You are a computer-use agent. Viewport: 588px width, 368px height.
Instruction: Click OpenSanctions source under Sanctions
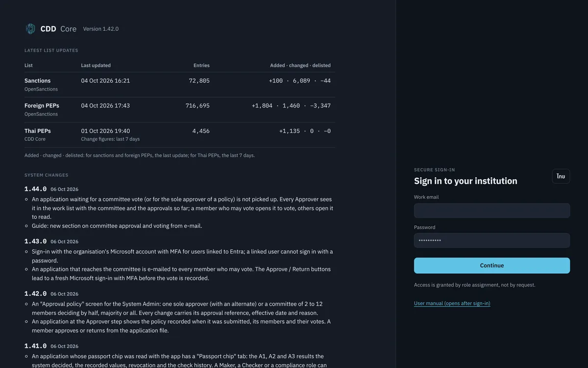41,89
